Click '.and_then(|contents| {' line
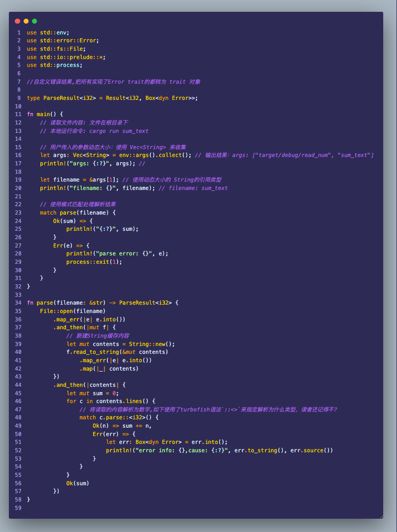 coord(89,385)
